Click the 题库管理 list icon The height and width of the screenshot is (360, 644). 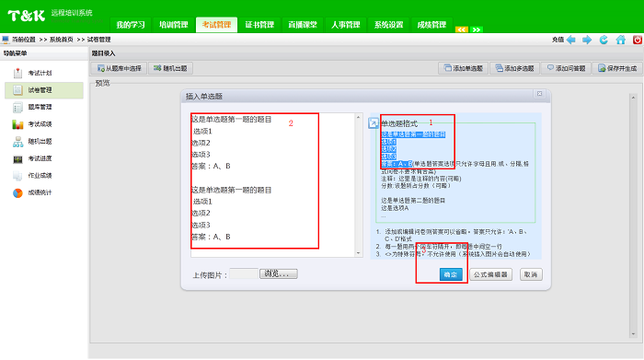(17, 108)
